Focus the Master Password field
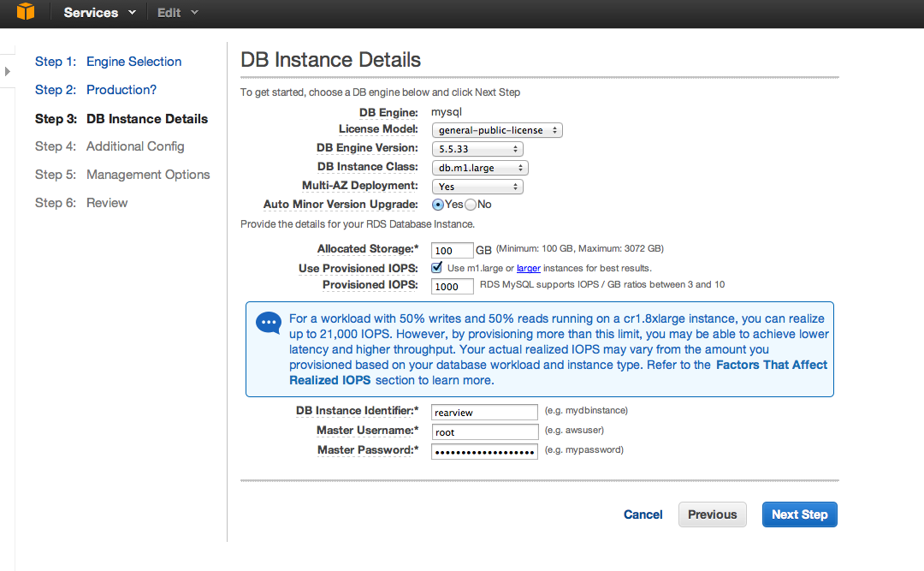Image resolution: width=924 pixels, height=571 pixels. pyautogui.click(x=484, y=452)
